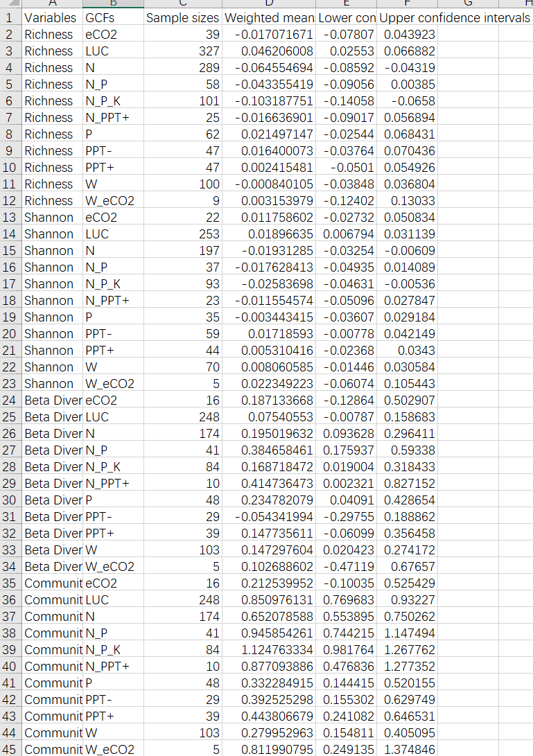Select cell with value -0.47119
Screen dimensions: 533x756
click(x=347, y=567)
